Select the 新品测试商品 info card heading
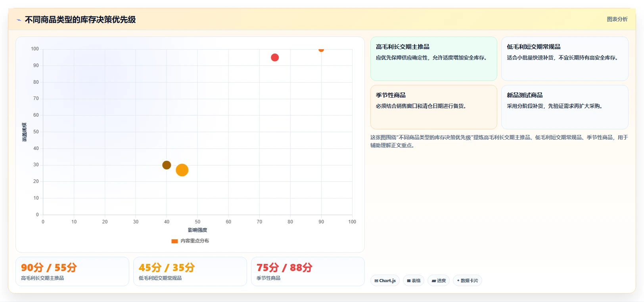 525,95
